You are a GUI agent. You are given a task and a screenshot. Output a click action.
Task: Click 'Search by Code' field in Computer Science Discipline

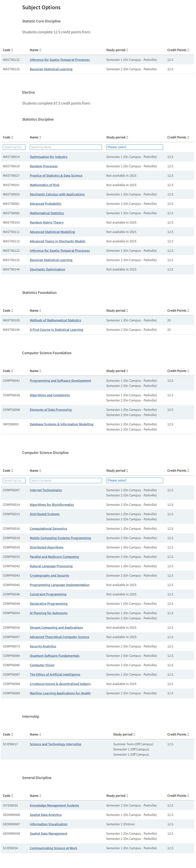14,481
